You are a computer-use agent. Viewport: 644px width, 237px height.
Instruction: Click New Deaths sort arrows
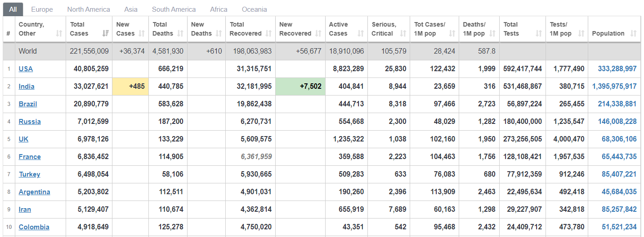[219, 33]
